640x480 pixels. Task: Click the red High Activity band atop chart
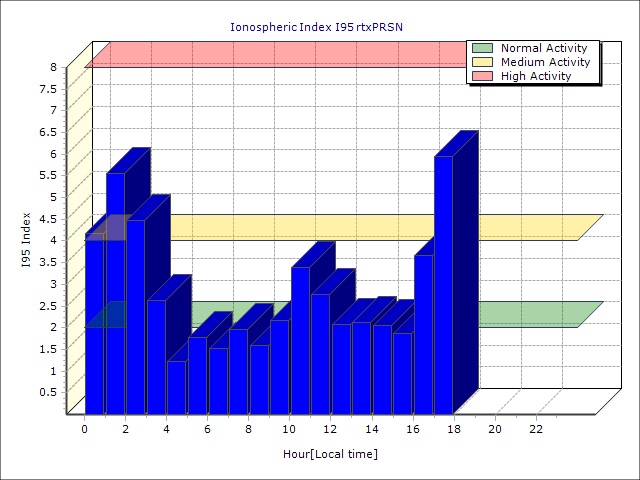pos(280,54)
